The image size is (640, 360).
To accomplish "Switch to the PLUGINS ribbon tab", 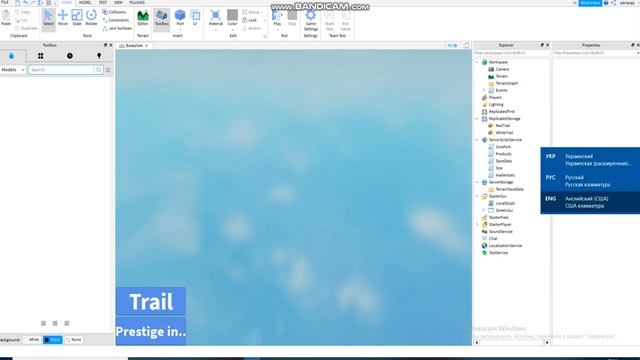I will point(137,2).
